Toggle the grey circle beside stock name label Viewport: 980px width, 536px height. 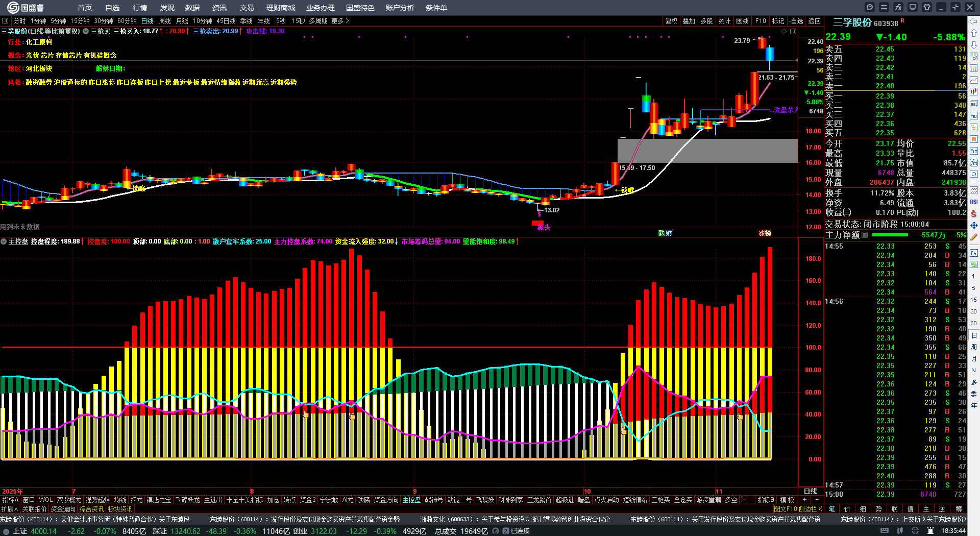click(x=86, y=31)
